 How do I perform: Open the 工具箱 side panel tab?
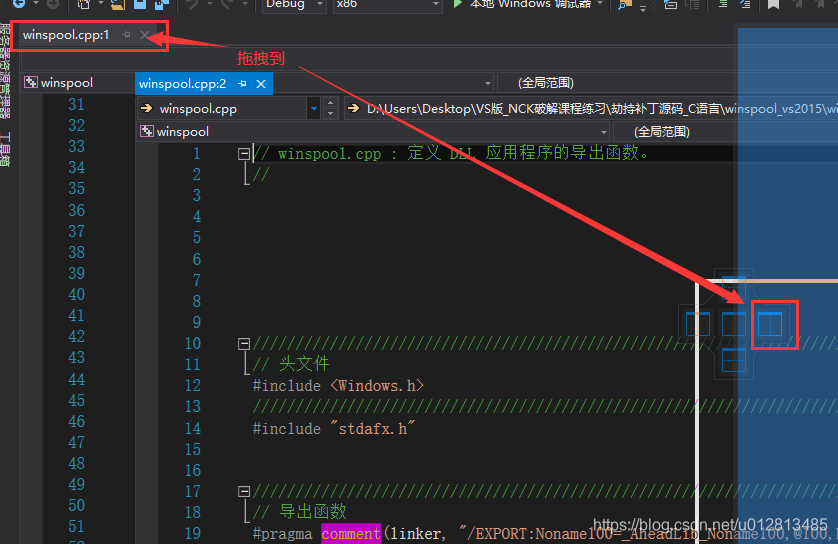tap(5, 150)
